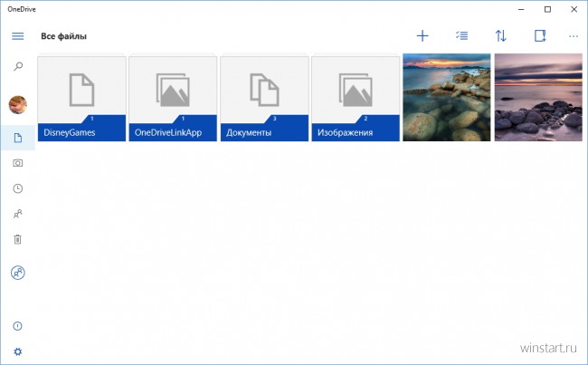This screenshot has height=365, width=588.
Task: Click the circled people icon in sidebar
Action: 17,273
